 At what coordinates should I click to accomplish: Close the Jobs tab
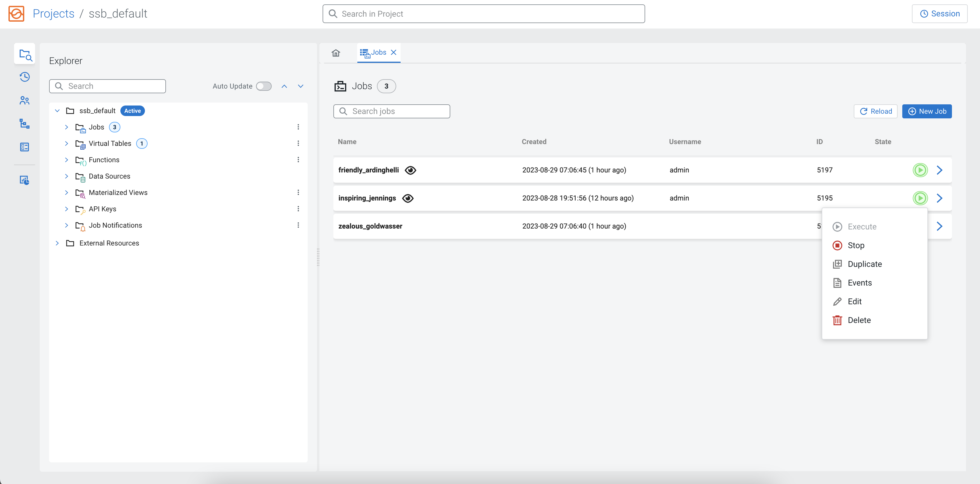tap(394, 53)
